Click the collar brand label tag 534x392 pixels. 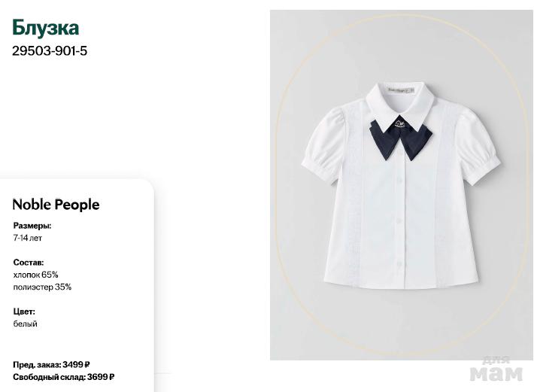coord(400,90)
